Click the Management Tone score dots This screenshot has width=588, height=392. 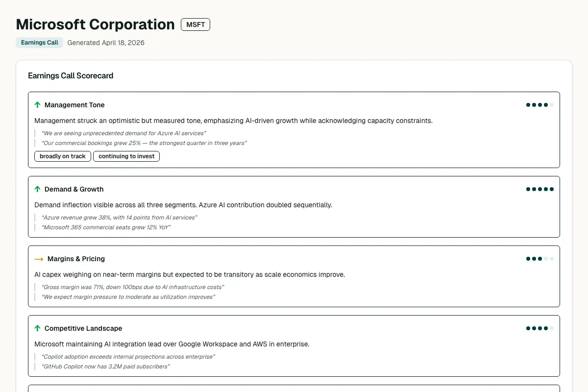539,105
